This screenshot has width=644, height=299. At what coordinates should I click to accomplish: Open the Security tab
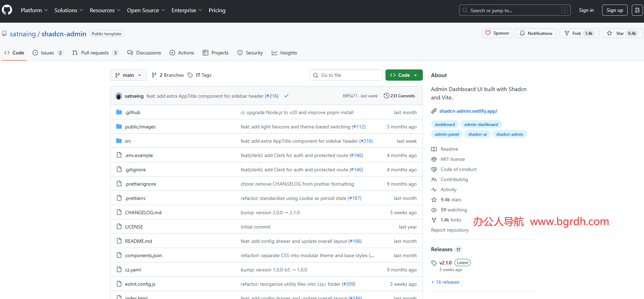[x=250, y=53]
